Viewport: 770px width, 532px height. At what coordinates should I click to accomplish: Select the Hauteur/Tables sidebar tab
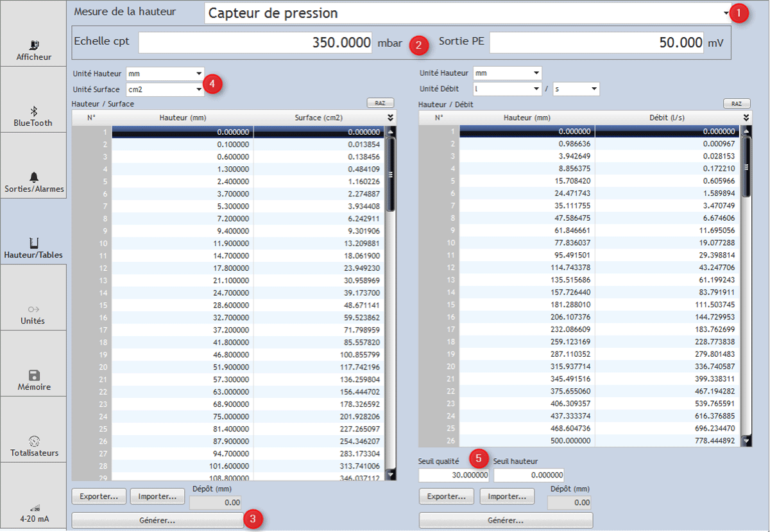[x=33, y=232]
